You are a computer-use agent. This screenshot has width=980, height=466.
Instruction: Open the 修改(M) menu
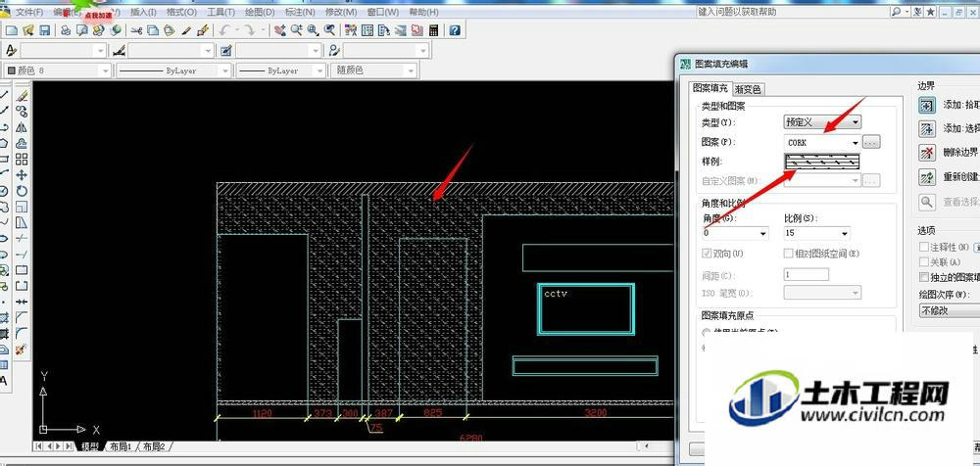click(341, 12)
